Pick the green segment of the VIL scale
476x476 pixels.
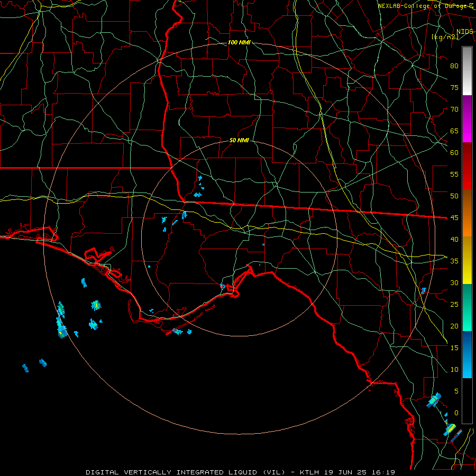[467, 307]
